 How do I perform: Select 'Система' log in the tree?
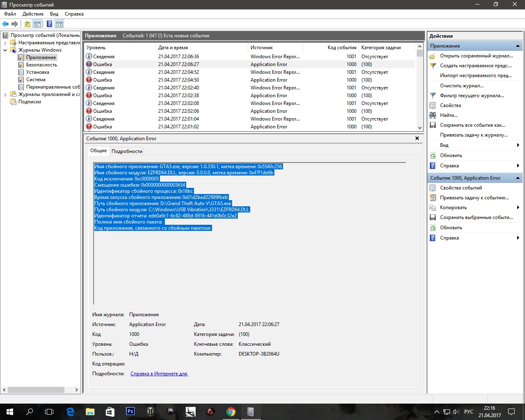[36, 80]
